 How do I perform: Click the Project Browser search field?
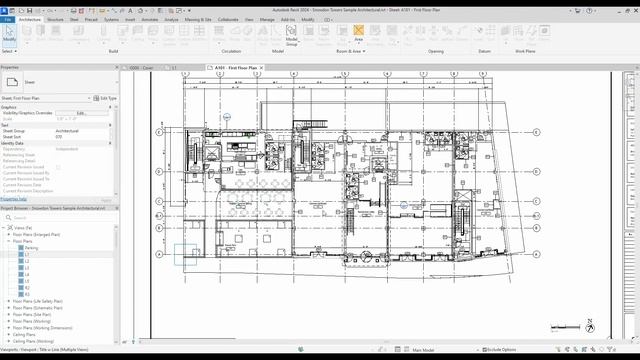tap(61, 218)
